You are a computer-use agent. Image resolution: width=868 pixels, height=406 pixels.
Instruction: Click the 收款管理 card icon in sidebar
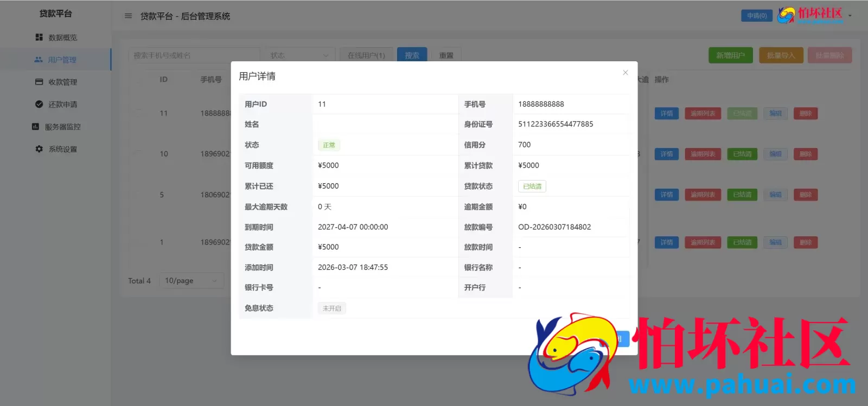click(39, 82)
